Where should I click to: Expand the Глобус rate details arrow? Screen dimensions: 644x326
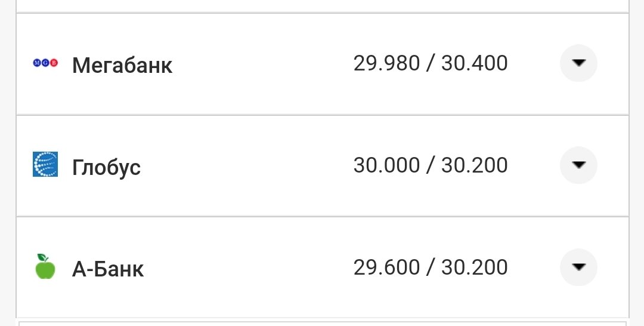pos(578,165)
